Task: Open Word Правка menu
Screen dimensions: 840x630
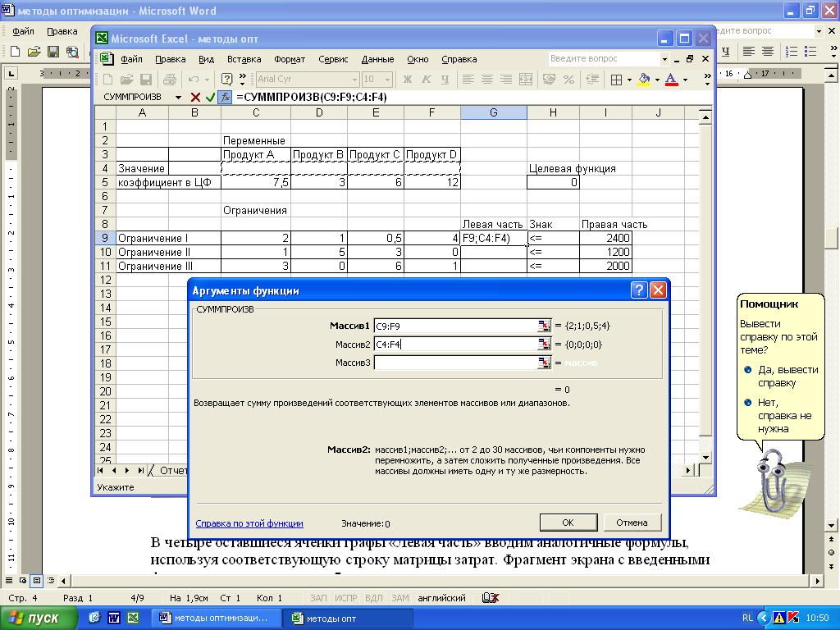Action: point(62,31)
